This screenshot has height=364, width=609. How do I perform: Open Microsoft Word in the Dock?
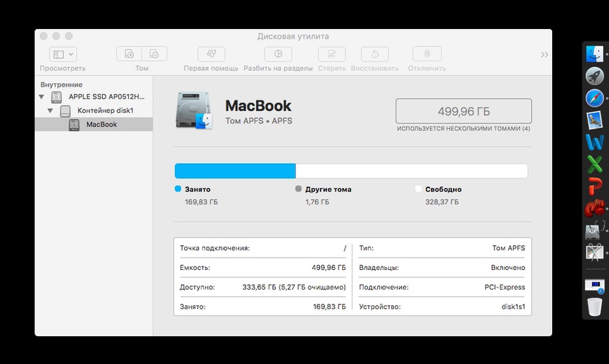[595, 142]
